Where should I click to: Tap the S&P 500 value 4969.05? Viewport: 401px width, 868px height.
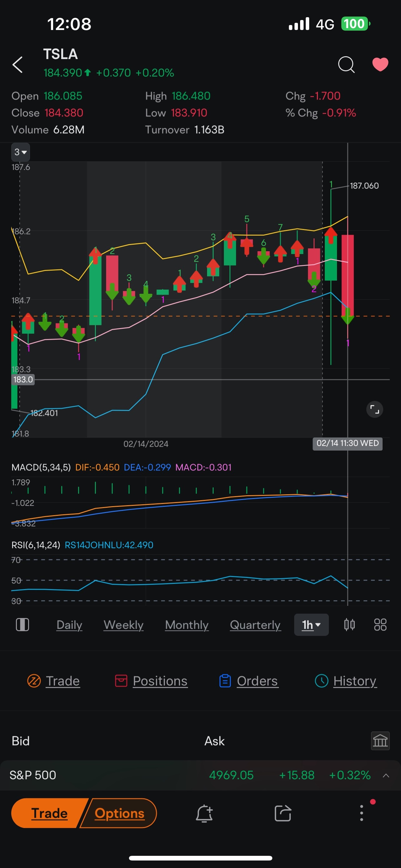coord(231,775)
